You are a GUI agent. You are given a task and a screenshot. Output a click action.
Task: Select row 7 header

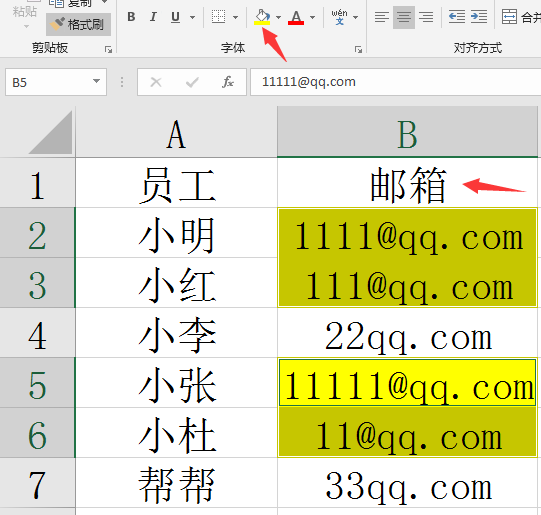pos(37,483)
